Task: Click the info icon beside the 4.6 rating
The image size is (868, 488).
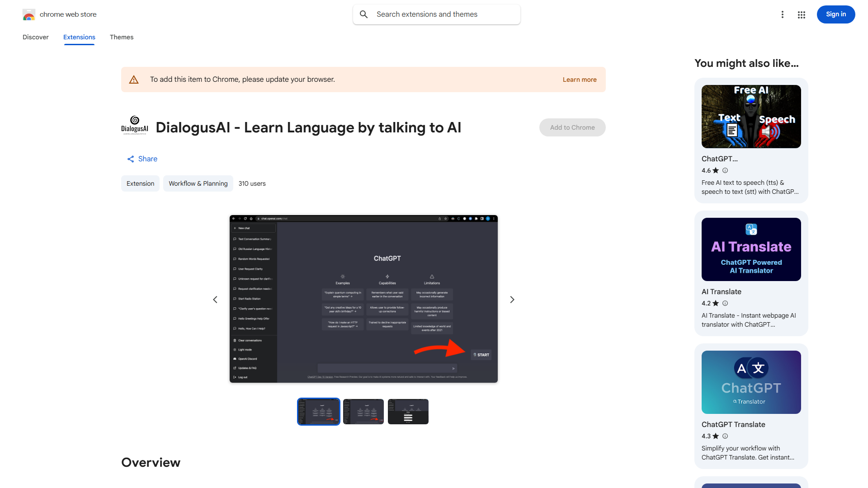Action: pos(725,170)
